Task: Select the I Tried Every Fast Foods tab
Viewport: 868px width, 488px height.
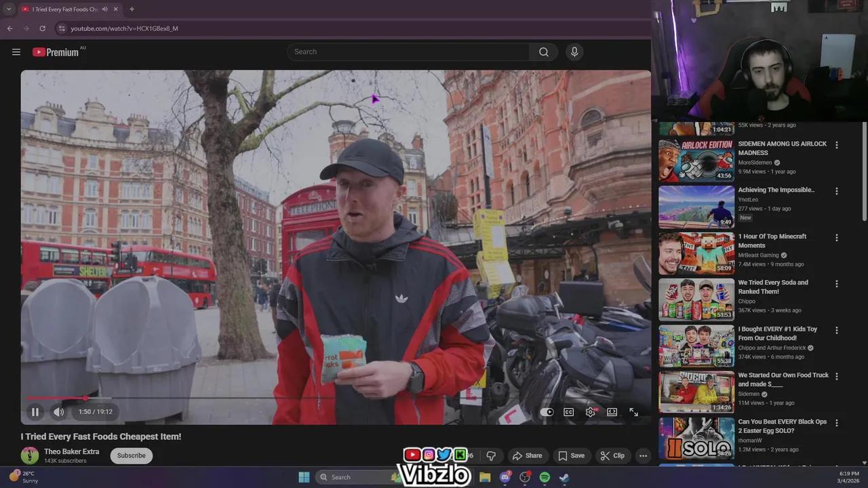Action: pos(65,9)
